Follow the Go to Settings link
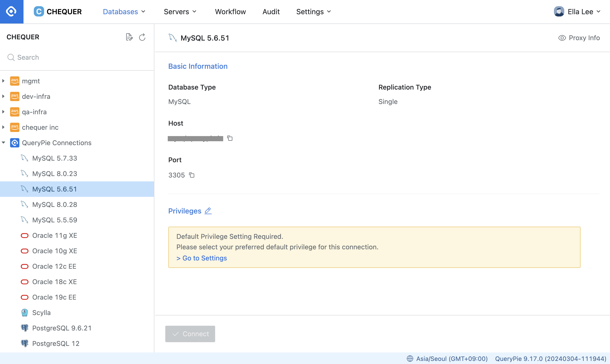Image resolution: width=610 pixels, height=364 pixels. click(x=202, y=258)
